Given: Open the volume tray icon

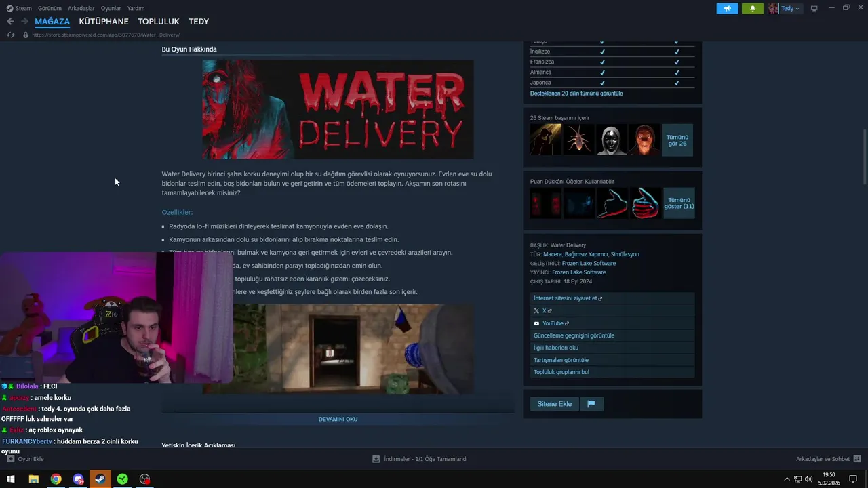Looking at the screenshot, I should point(808,479).
